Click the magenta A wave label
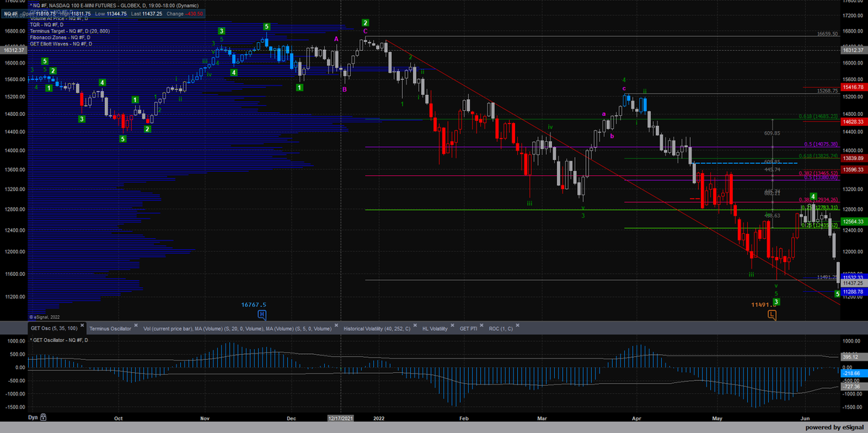Viewport: 868px width, 433px height. click(336, 38)
